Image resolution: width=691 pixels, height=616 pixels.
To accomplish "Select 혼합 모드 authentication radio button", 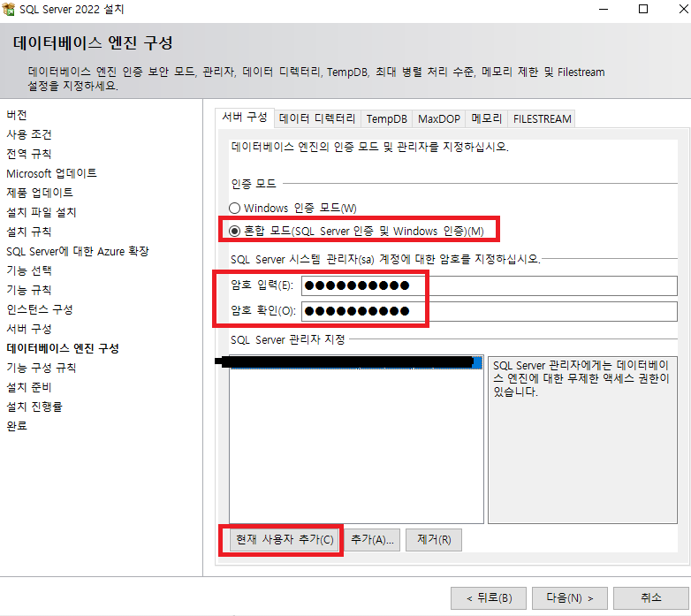I will click(234, 231).
